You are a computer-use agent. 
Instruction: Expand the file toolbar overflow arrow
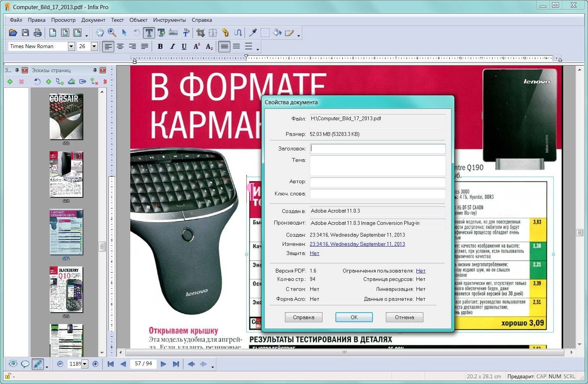tap(87, 36)
